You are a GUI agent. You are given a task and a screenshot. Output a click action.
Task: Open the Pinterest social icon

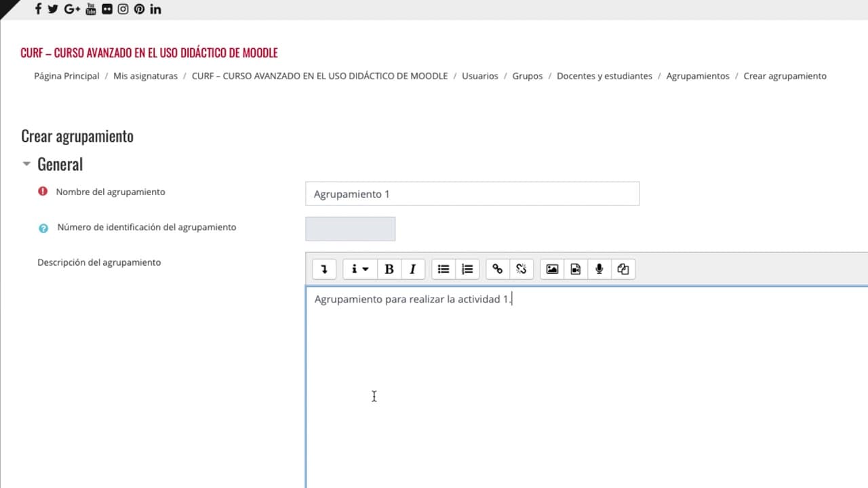139,9
